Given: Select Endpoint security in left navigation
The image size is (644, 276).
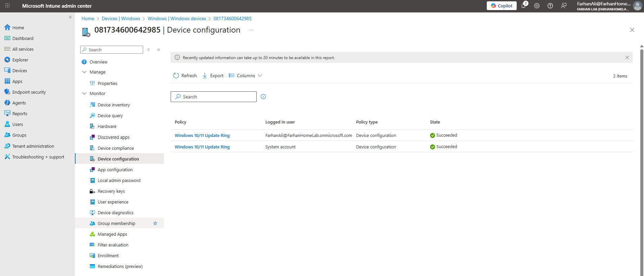Looking at the screenshot, I should click(x=29, y=92).
